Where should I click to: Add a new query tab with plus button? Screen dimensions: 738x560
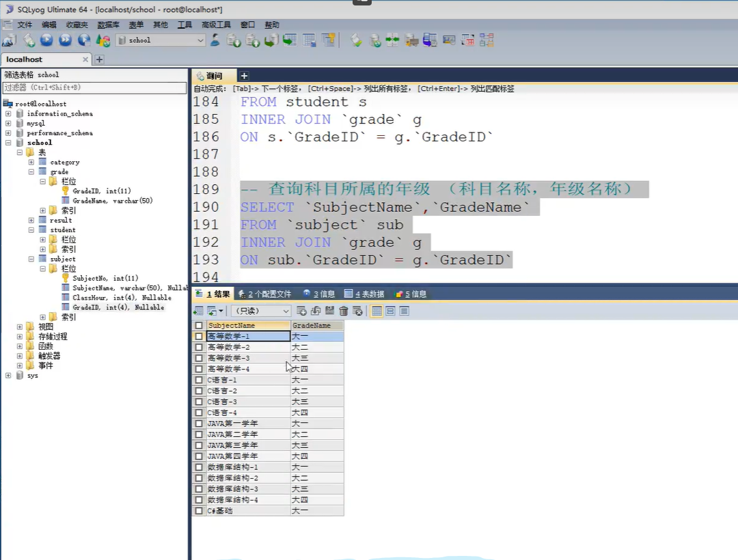tap(244, 76)
